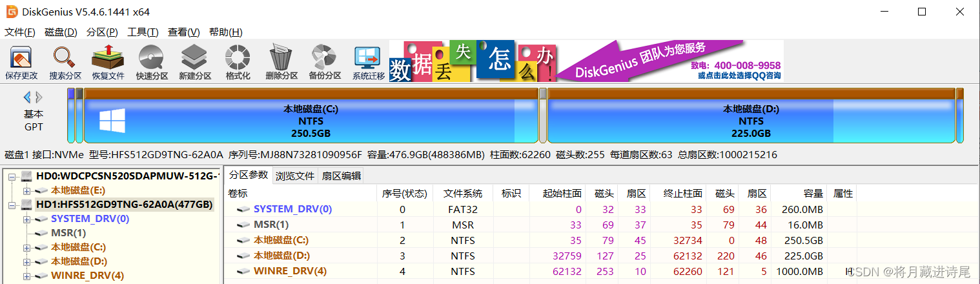Screen dimensions: 980x284
Task: Click drive icon beside 本地磁盘(E:) in tree
Action: pyautogui.click(x=41, y=190)
